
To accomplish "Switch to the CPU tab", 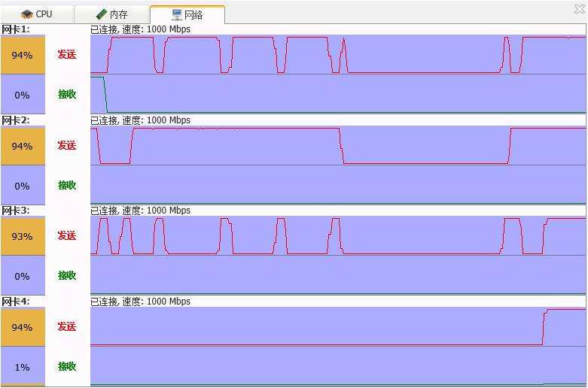I will tap(37, 14).
